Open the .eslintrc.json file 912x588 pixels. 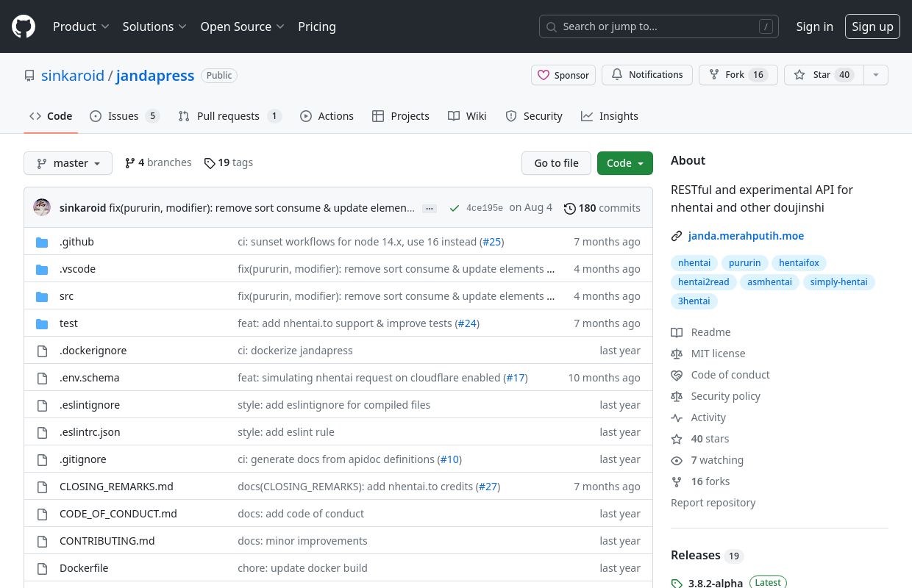coord(90,432)
